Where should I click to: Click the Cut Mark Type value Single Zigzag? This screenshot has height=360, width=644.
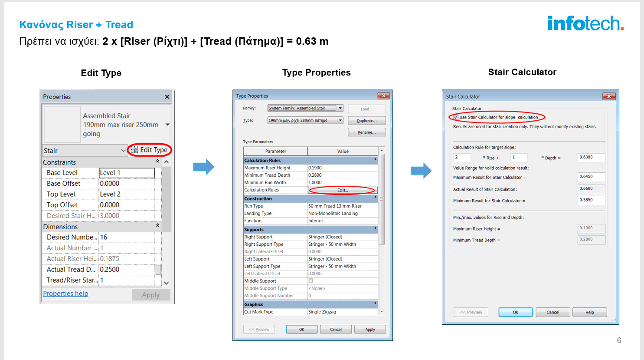pos(343,312)
